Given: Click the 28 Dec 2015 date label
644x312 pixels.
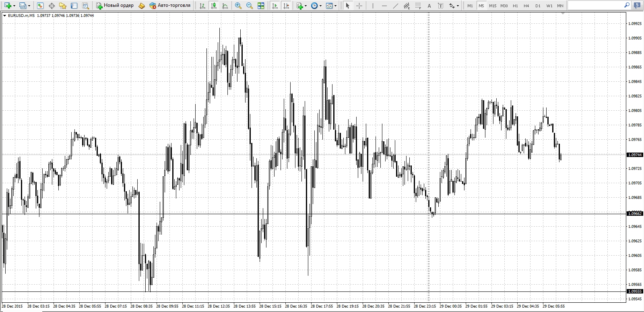Looking at the screenshot, I should point(12,306).
